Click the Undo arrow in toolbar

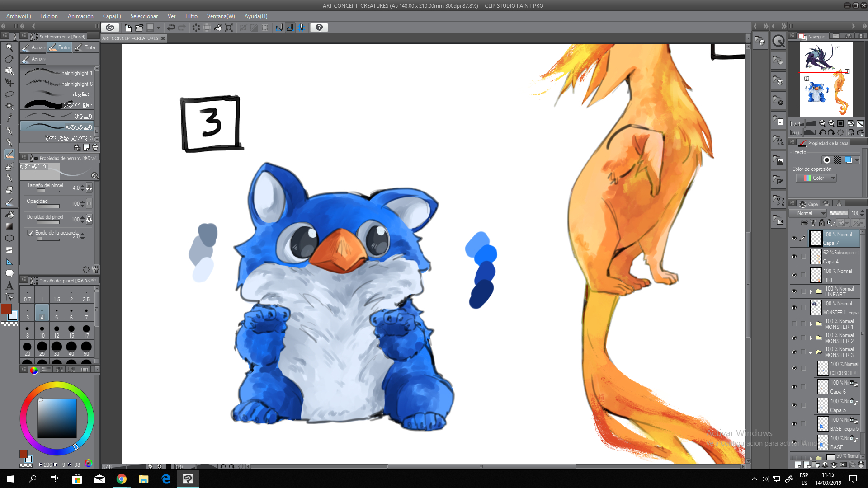coord(171,28)
